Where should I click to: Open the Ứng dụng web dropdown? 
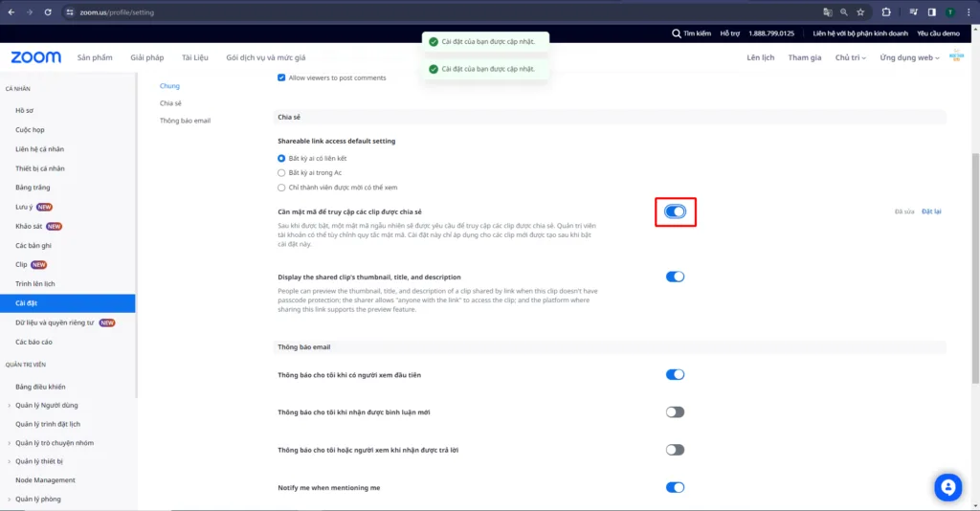pyautogui.click(x=909, y=57)
